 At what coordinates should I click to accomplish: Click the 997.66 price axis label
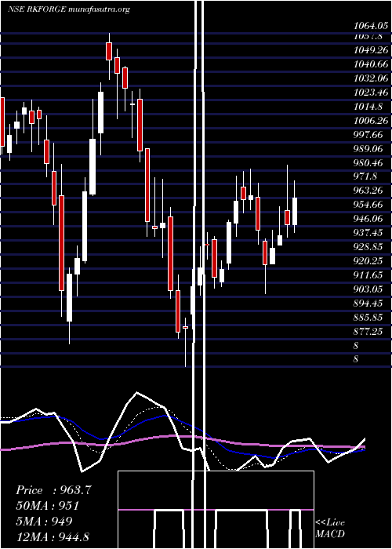click(368, 134)
